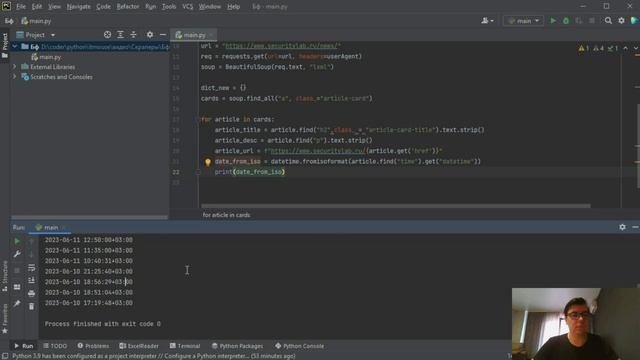Run the main configuration with the green play icon
The height and width of the screenshot is (360, 640).
coord(553,20)
